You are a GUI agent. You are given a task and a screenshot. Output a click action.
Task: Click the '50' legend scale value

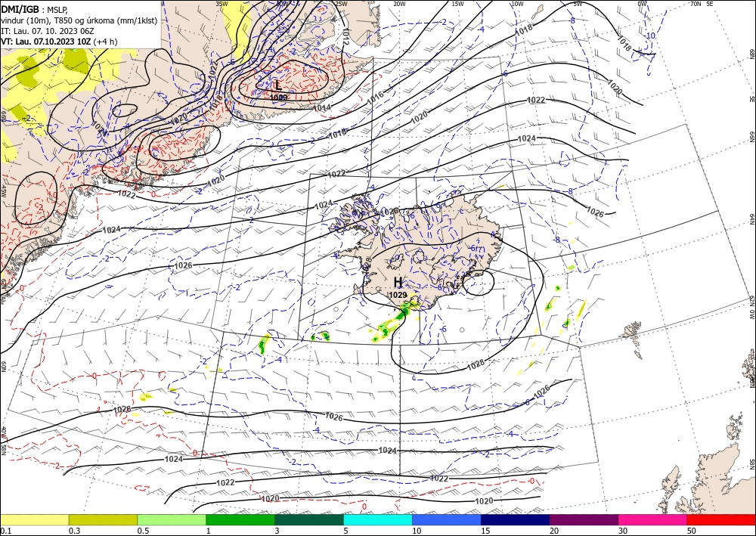[x=692, y=531]
